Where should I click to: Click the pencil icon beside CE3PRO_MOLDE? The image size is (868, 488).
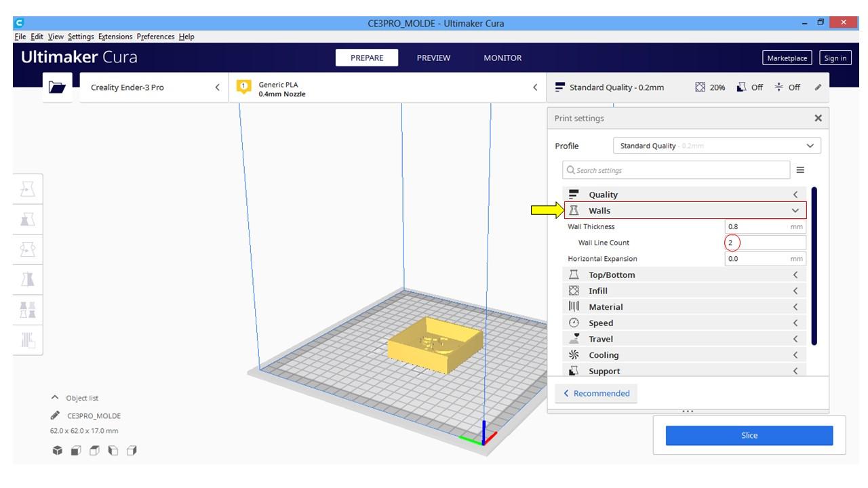pyautogui.click(x=55, y=415)
